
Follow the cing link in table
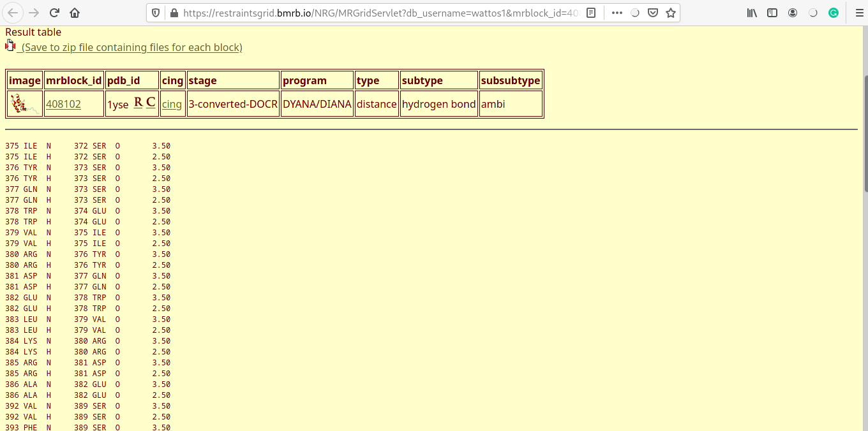[172, 104]
